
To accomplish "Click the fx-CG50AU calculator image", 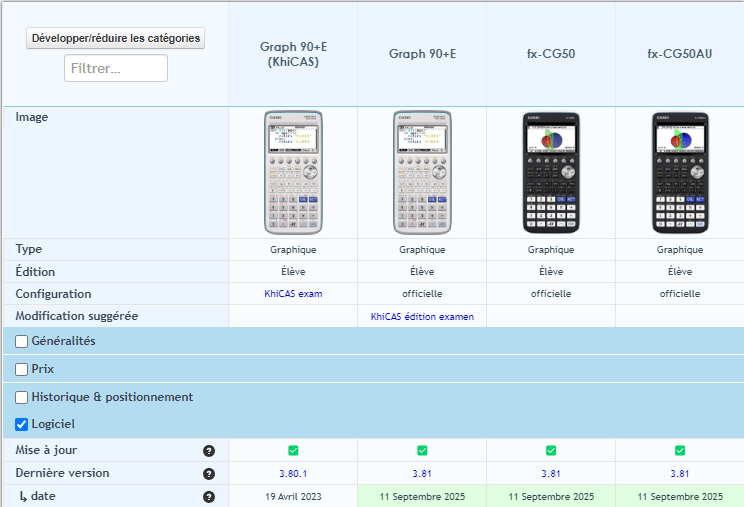I will pos(680,173).
